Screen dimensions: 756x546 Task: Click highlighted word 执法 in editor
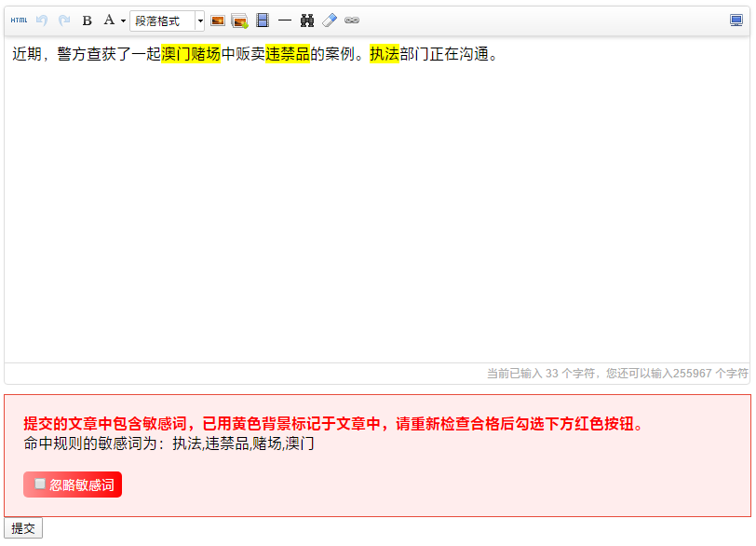pyautogui.click(x=385, y=53)
